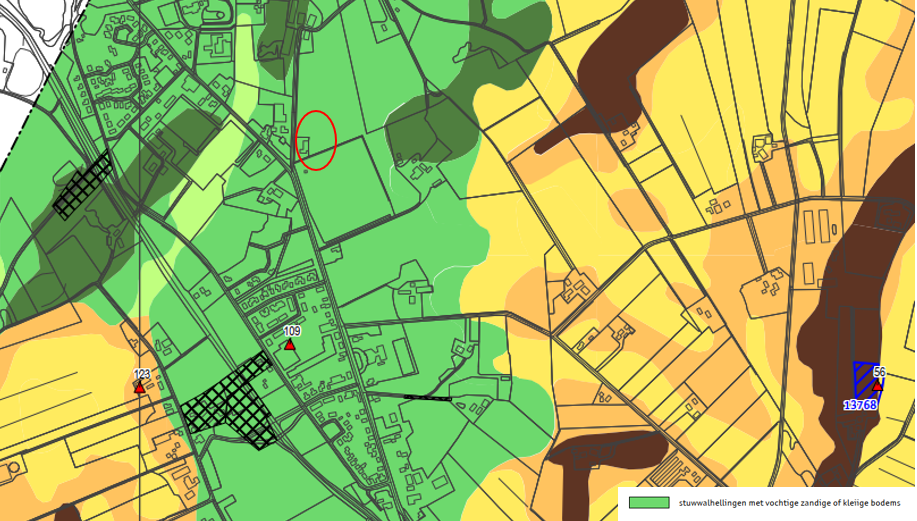Click the number label 56 beside the blue polygon
The image size is (917, 521).
[x=879, y=372]
